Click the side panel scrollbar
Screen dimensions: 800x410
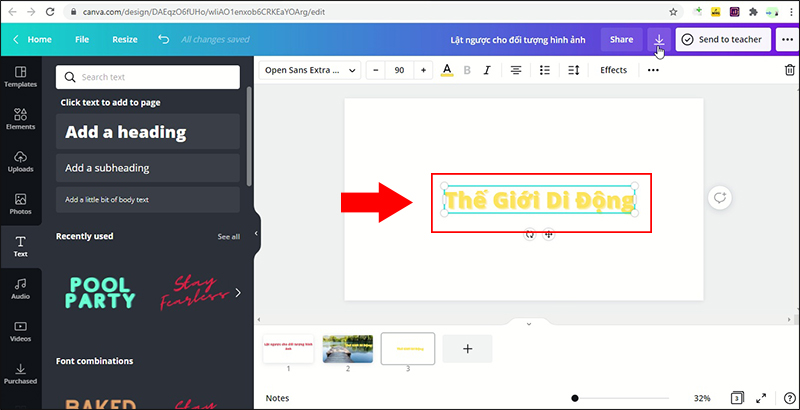[249, 136]
